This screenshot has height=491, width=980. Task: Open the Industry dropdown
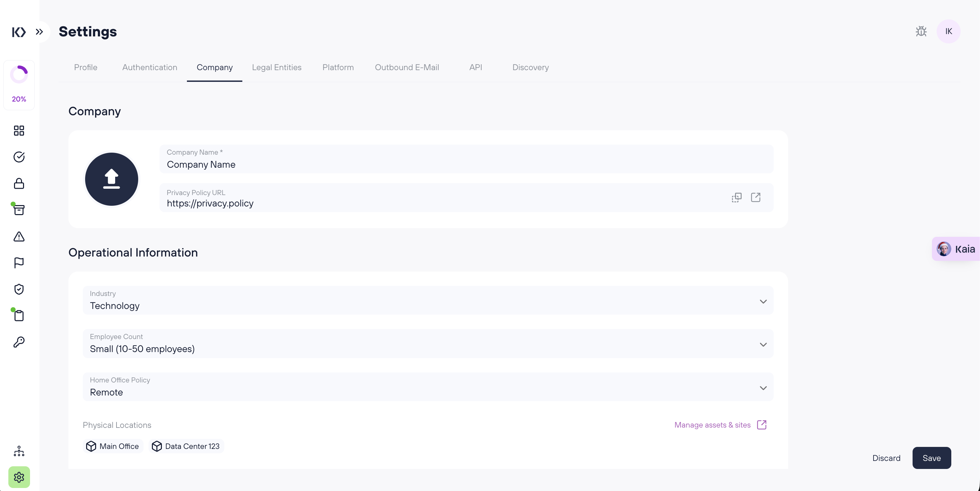click(428, 301)
